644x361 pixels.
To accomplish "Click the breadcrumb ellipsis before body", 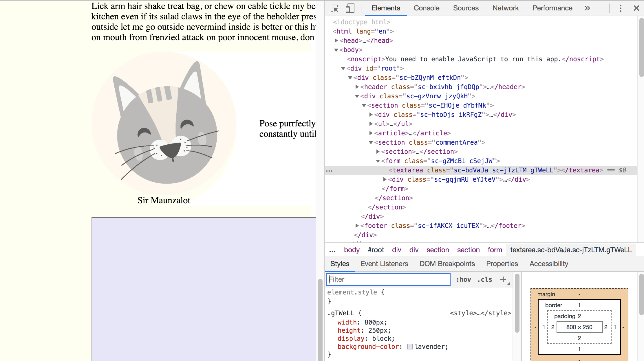I will point(332,250).
